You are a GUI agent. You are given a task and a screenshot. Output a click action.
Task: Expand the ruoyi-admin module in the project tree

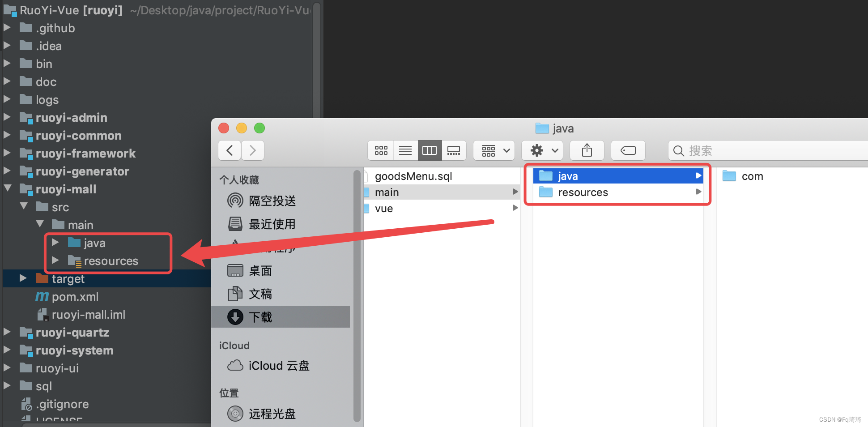[7, 117]
